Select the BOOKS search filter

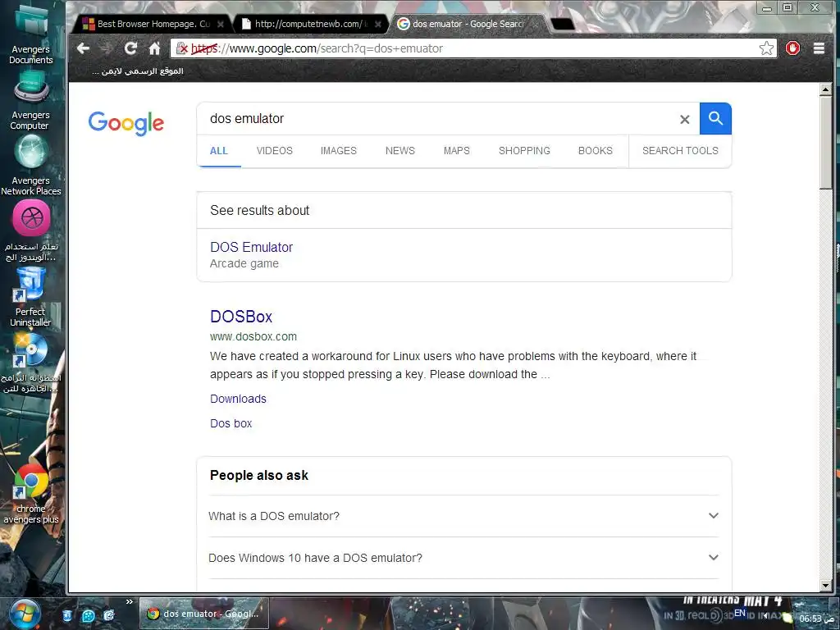(596, 151)
